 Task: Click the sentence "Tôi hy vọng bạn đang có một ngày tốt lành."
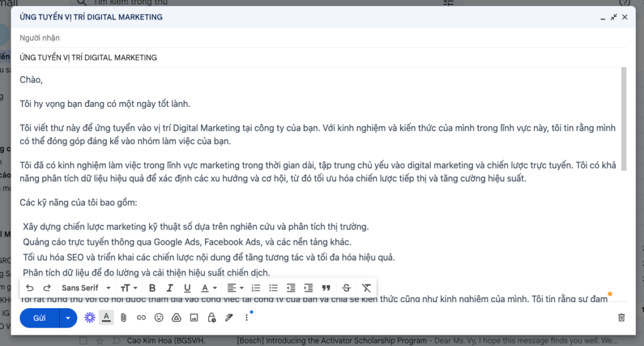105,104
